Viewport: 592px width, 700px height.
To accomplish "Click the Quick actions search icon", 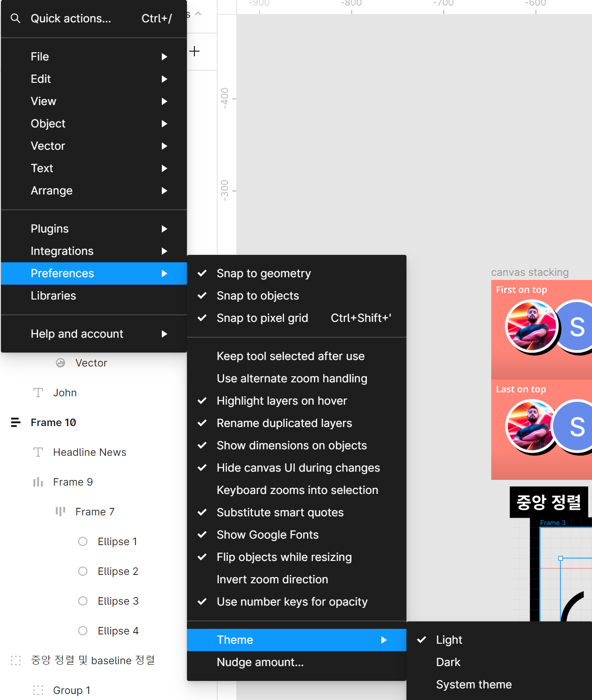I will pos(15,19).
